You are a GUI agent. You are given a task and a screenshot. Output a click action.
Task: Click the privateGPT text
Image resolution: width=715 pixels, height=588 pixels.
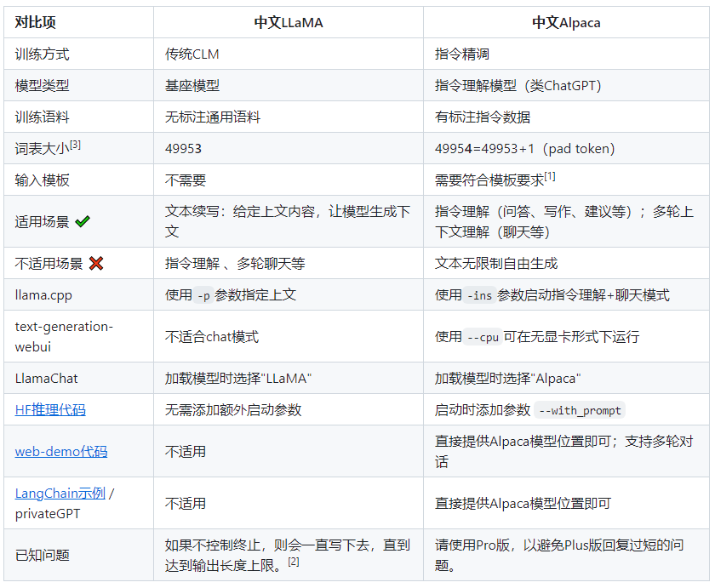pyautogui.click(x=48, y=514)
